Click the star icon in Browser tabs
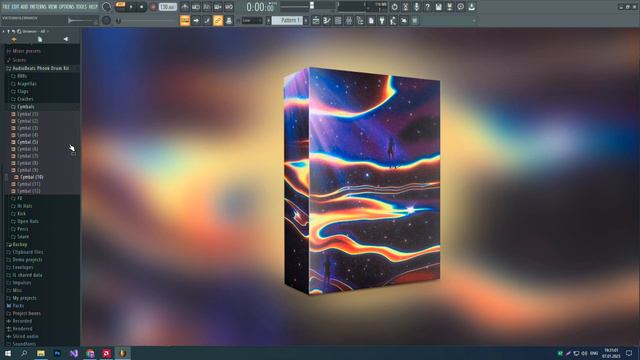The height and width of the screenshot is (360, 640). click(x=14, y=39)
